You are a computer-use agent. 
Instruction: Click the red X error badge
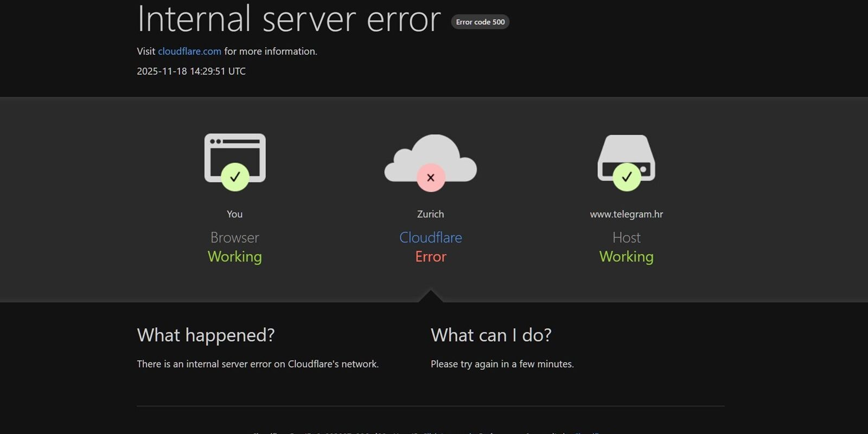[431, 177]
